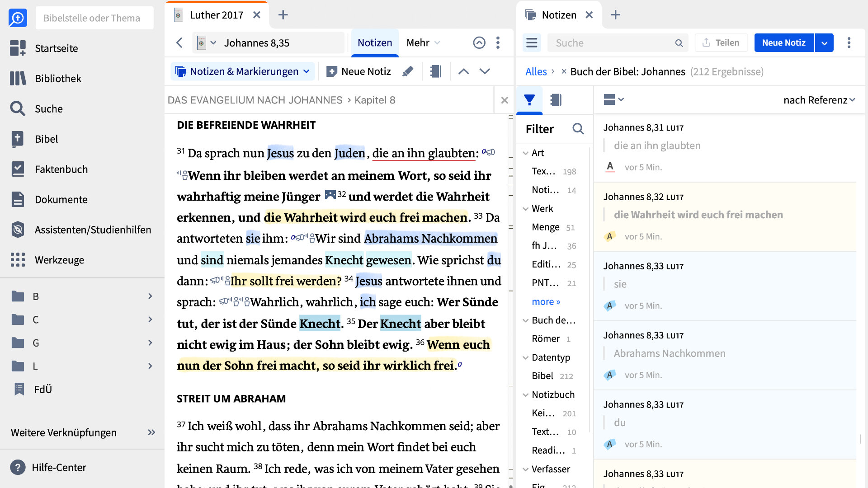
Task: Select the Luther 2017 panel tab
Action: click(217, 15)
